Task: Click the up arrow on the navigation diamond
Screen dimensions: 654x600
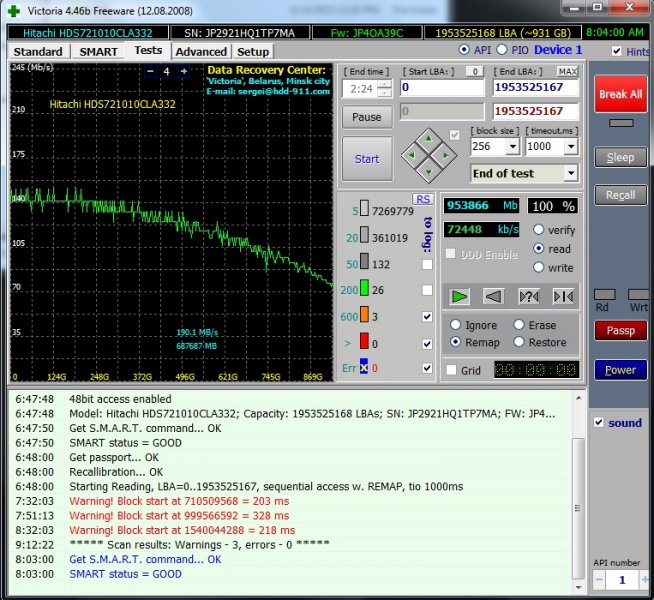Action: point(427,138)
